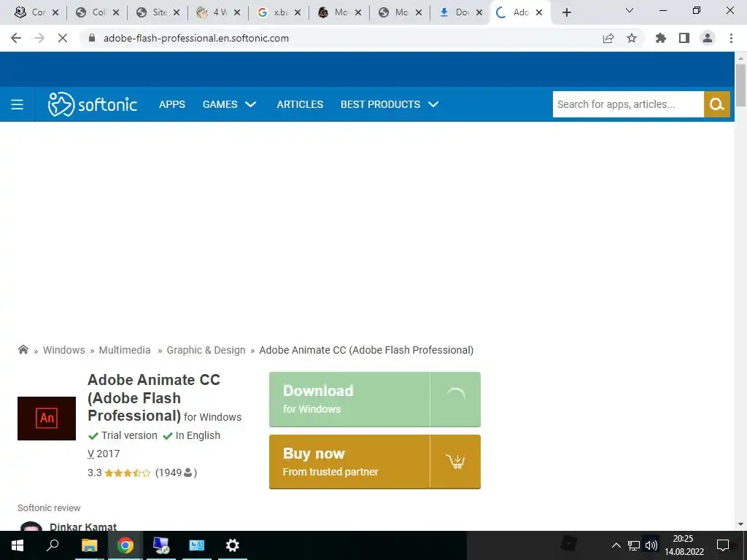The image size is (747, 560).
Task: Click the orange search magnifier button
Action: (x=716, y=104)
